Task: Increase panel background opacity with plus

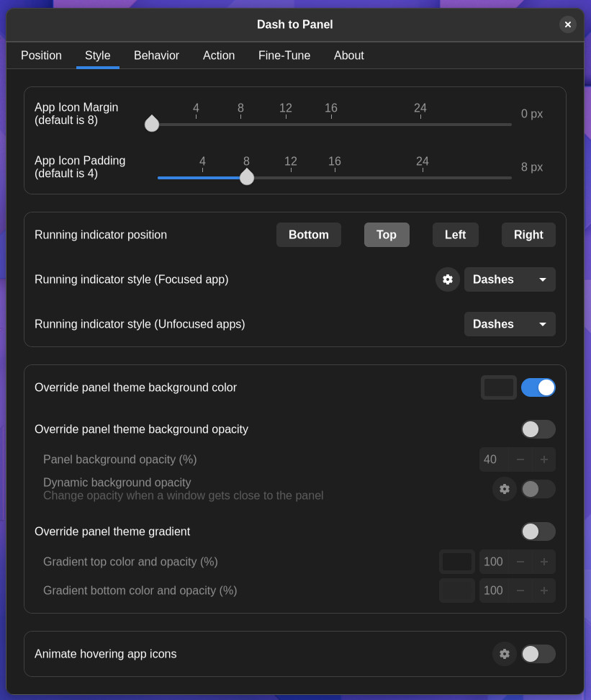Action: point(544,459)
